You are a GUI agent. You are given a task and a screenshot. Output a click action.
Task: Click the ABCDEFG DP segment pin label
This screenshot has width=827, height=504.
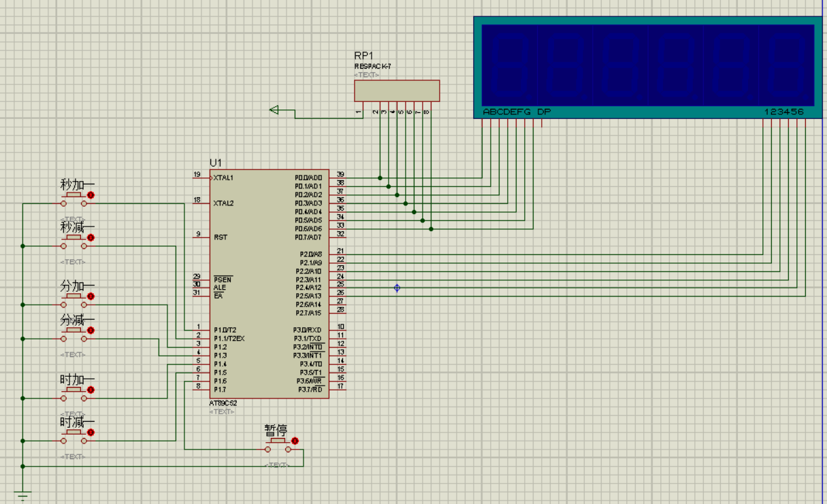517,112
